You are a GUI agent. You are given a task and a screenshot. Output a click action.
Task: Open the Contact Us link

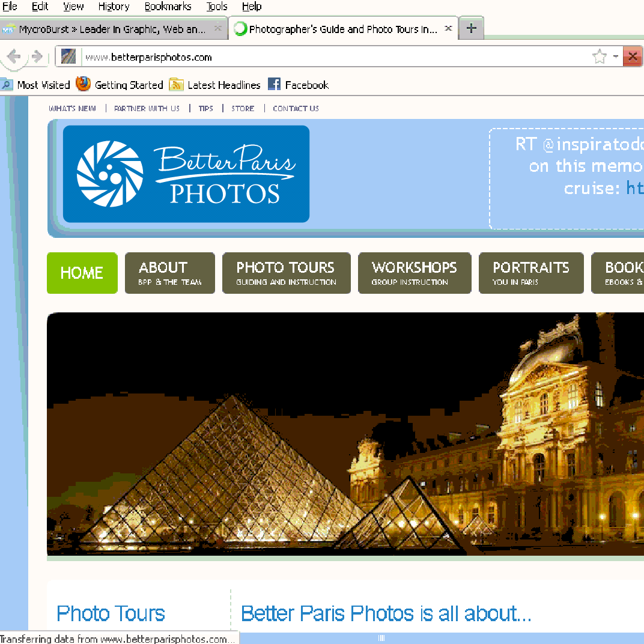click(296, 109)
